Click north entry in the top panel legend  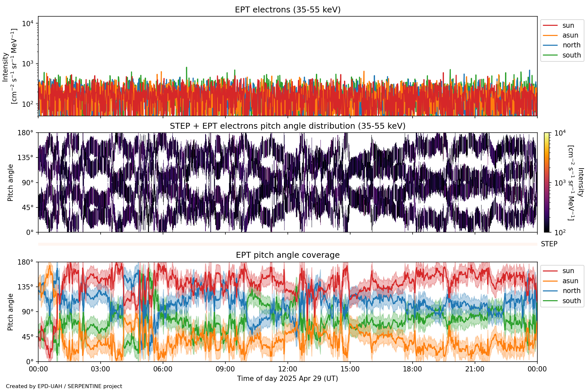[571, 45]
